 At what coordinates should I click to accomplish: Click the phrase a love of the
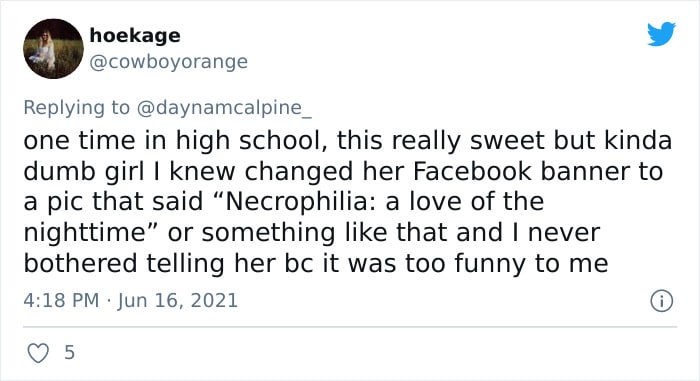(465, 201)
